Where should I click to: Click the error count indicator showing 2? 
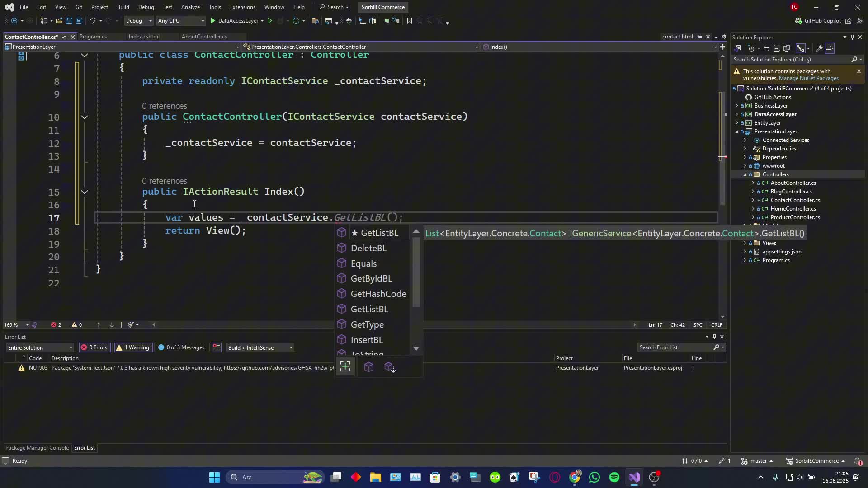coord(56,325)
